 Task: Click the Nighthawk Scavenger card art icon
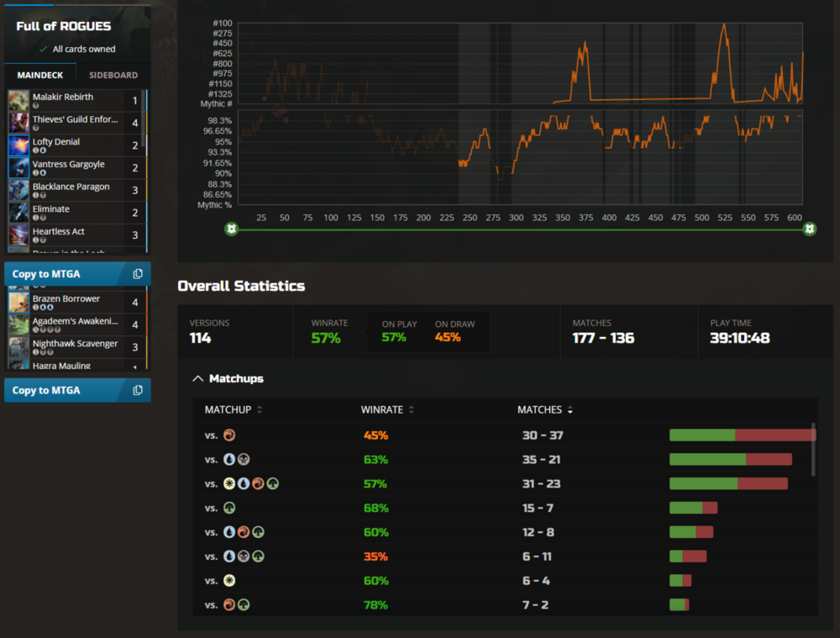click(x=18, y=347)
